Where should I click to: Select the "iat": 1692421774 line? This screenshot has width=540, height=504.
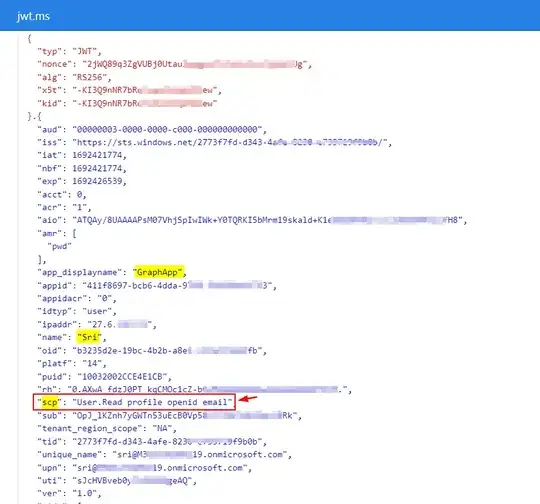(x=82, y=155)
